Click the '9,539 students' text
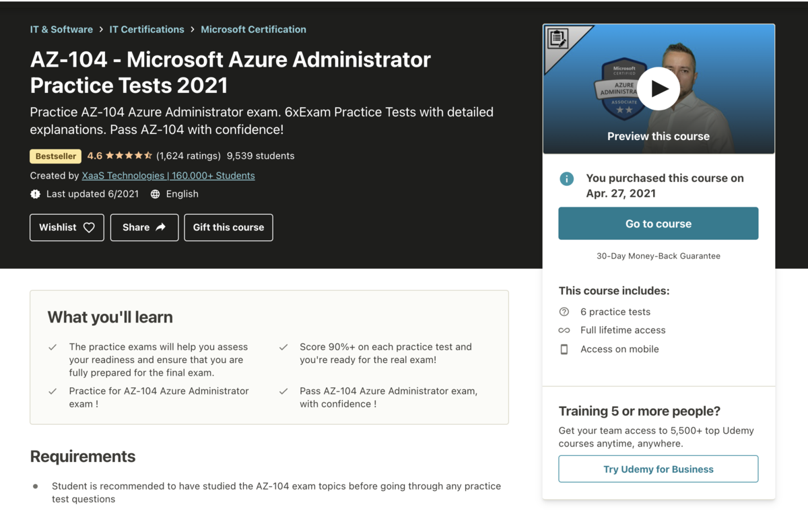 [x=261, y=156]
